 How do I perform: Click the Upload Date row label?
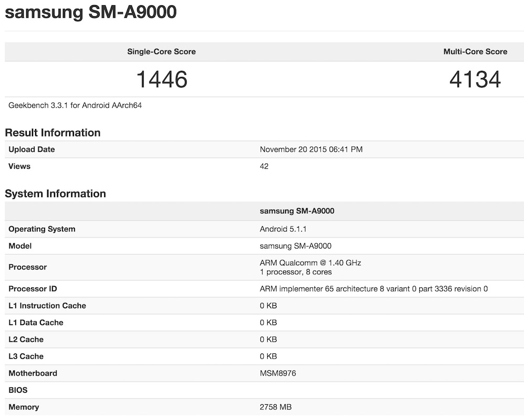(x=31, y=149)
